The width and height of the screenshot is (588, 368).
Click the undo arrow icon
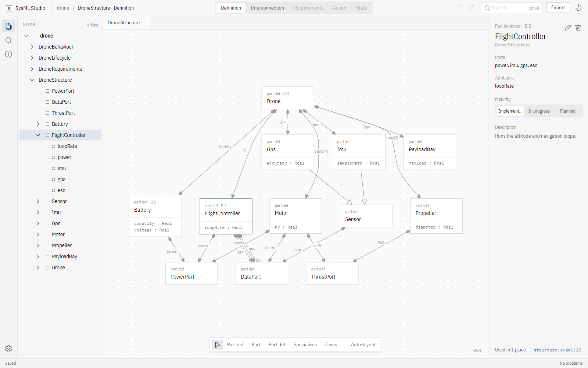click(460, 8)
